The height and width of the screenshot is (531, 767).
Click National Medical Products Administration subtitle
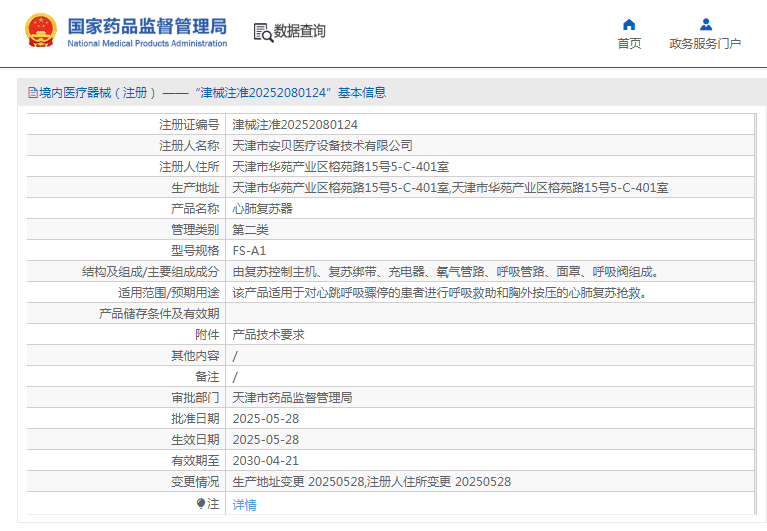click(x=147, y=44)
